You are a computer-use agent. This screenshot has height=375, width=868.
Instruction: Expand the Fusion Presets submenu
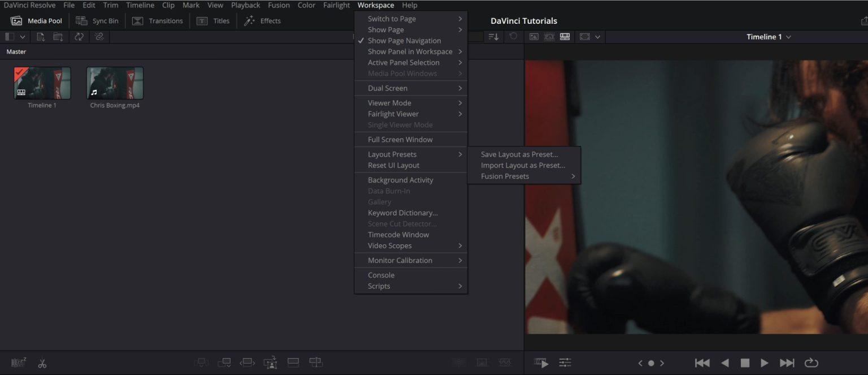click(x=504, y=176)
